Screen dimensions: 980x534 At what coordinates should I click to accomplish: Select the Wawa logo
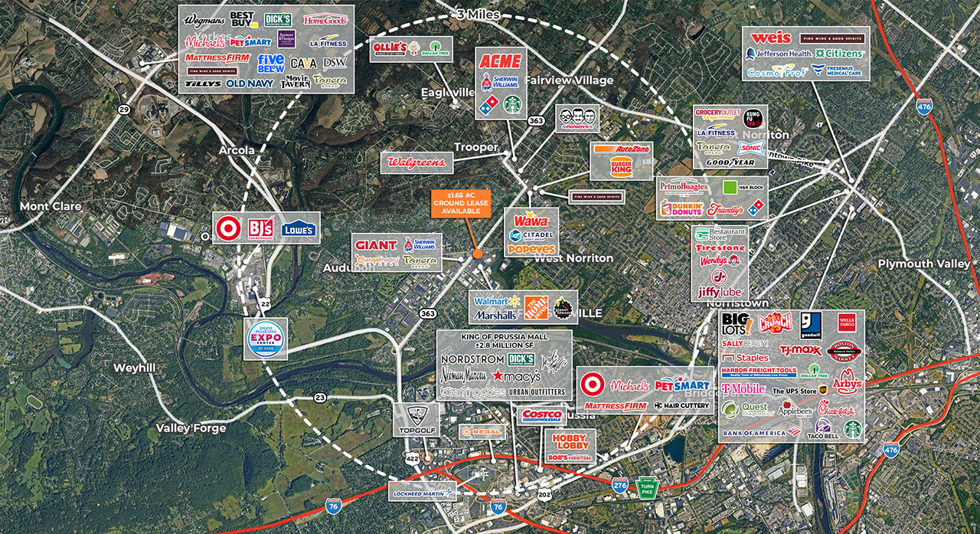click(x=531, y=220)
